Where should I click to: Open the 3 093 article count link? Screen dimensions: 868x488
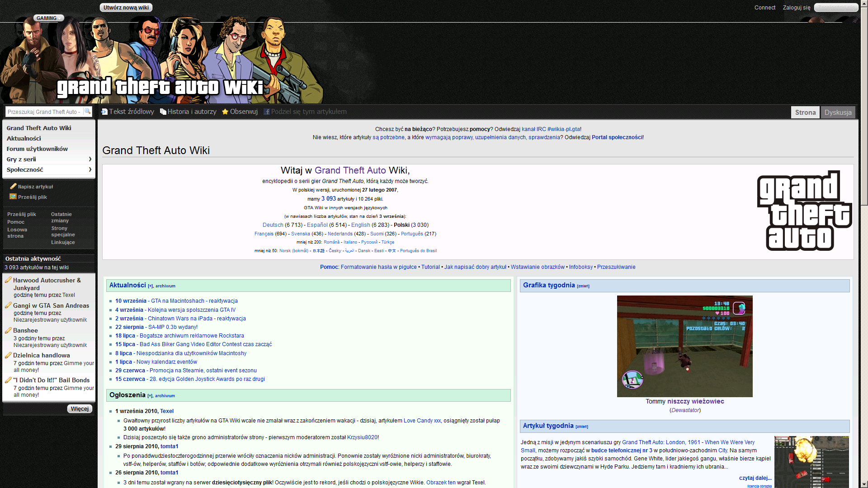[x=329, y=199]
